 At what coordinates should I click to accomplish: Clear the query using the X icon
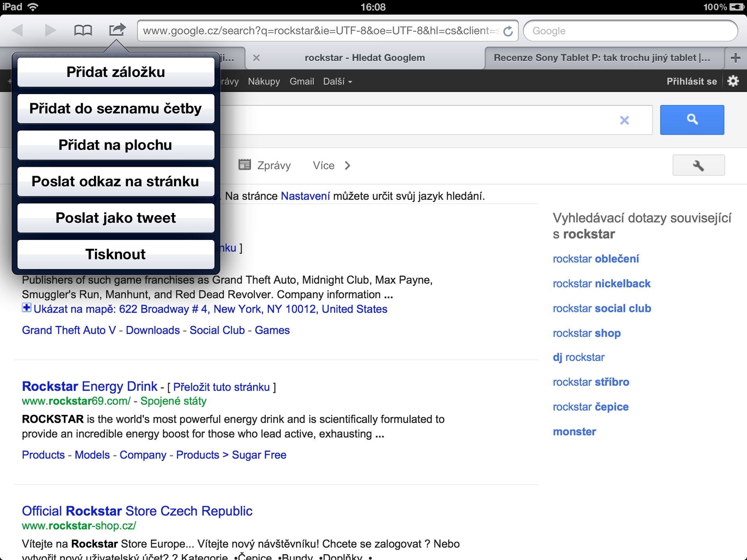(x=624, y=120)
